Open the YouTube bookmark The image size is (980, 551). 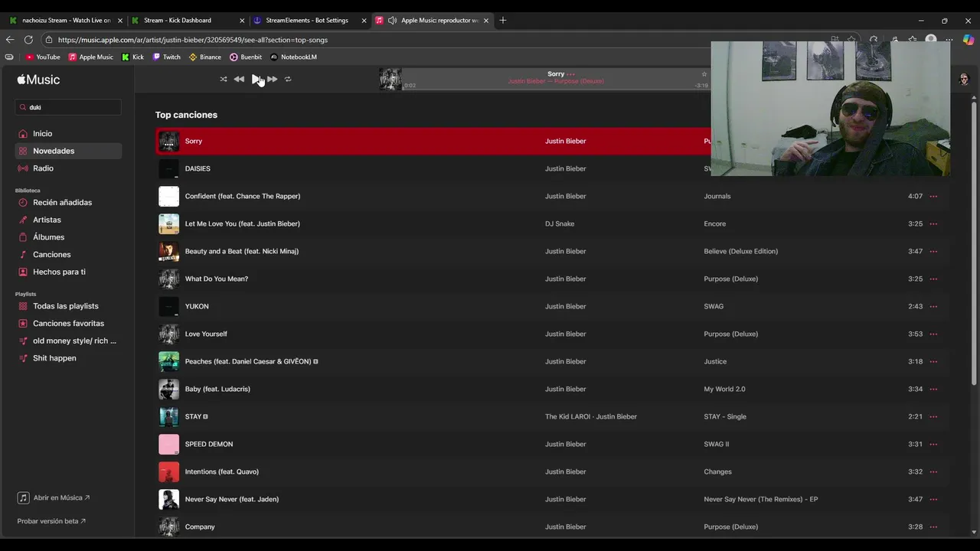click(x=43, y=57)
